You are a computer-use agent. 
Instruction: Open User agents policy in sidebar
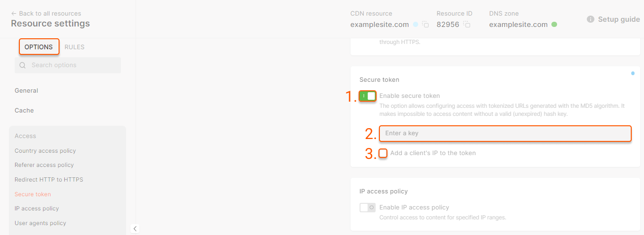coord(40,223)
